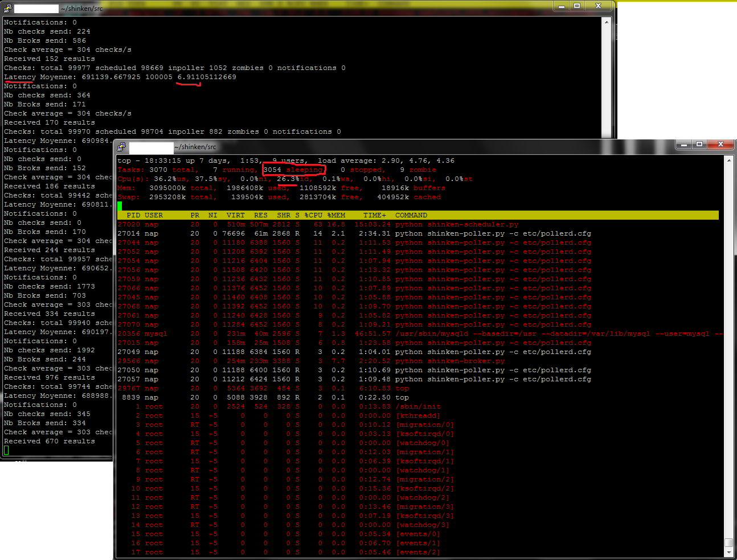Image resolution: width=737 pixels, height=560 pixels.
Task: Close the front top terminal window
Action: coord(720,144)
